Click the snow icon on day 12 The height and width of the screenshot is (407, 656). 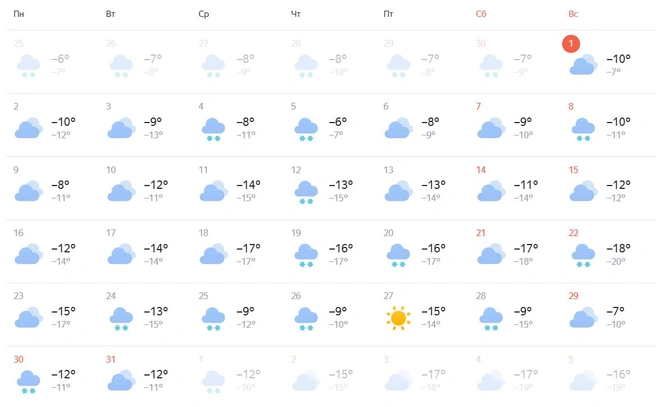[x=306, y=192]
